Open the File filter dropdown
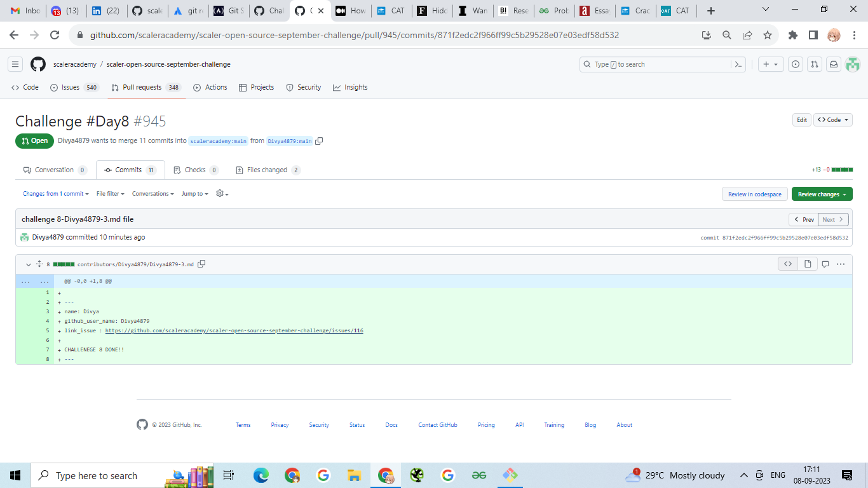868x488 pixels. pos(109,193)
